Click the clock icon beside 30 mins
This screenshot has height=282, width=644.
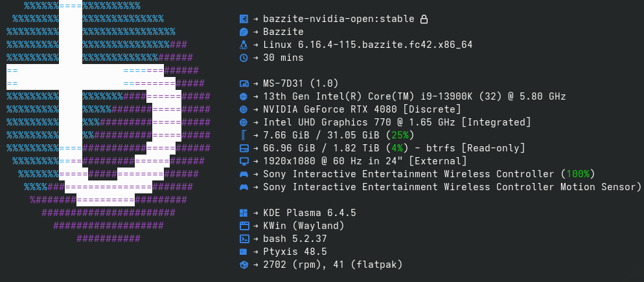244,58
